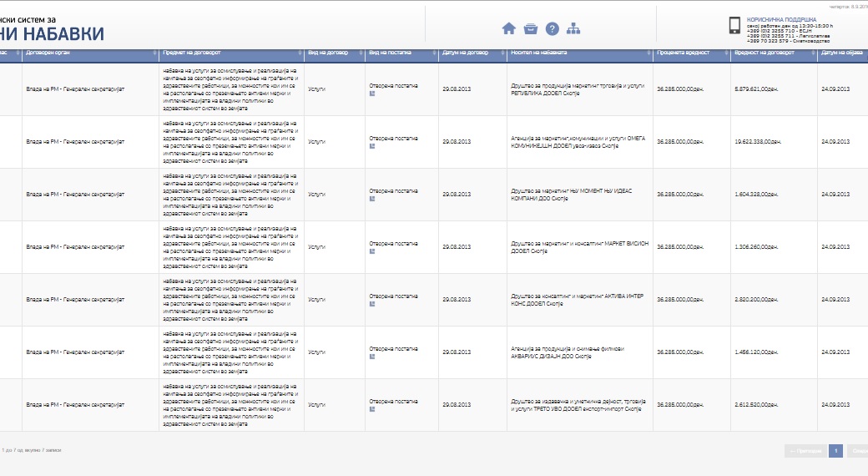Click contract value 19.622.338,00ден.
Screen dimensions: 868x476
(758, 142)
